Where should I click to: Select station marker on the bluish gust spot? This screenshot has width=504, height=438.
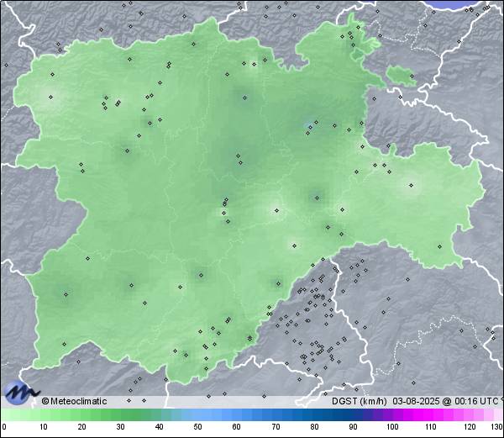pos(311,127)
